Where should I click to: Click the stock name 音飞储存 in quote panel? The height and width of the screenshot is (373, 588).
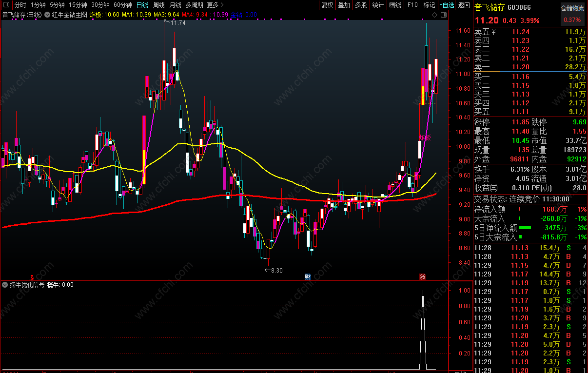[x=489, y=7]
